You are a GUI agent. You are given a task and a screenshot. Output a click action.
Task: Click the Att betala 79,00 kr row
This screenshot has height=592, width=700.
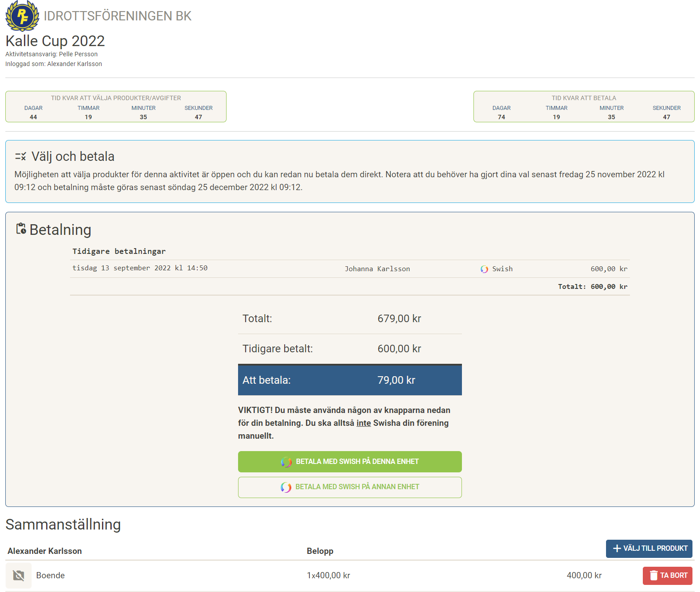pyautogui.click(x=350, y=380)
